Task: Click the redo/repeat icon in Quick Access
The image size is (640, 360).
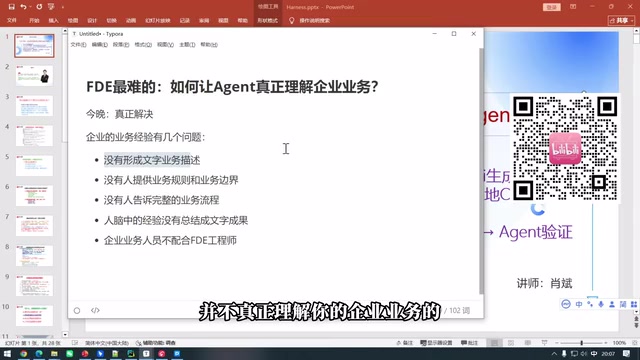Action: (39, 7)
